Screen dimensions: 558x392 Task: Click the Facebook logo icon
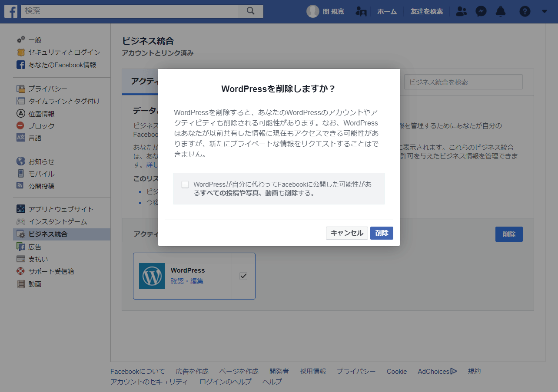click(11, 11)
